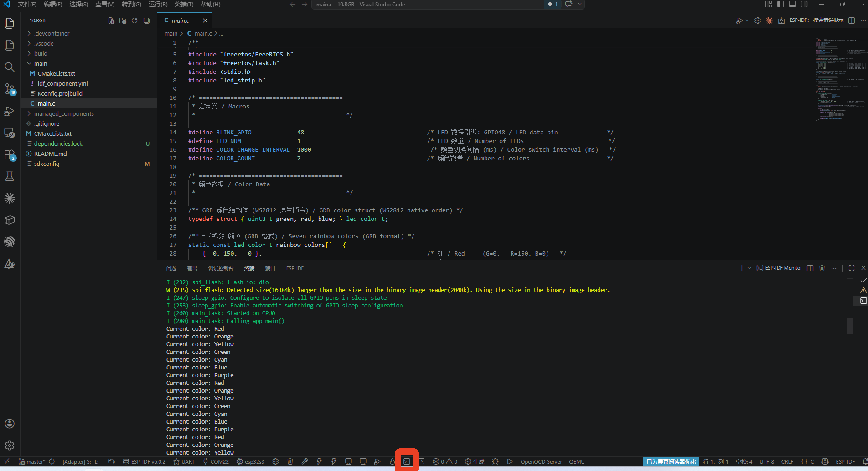Click the orange Claude spark icon in editor toolbar
Viewport: 868px width, 471px height.
[x=770, y=20]
